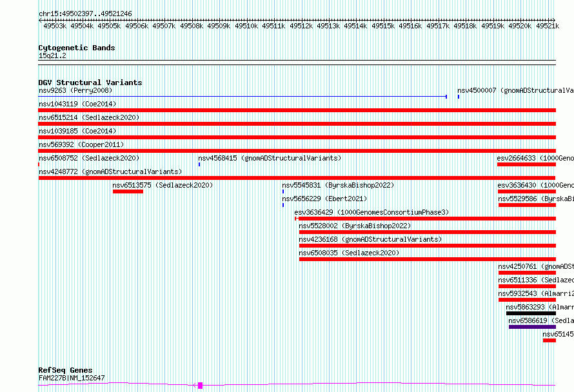Click the Cytogenetic Bands track title

pyautogui.click(x=77, y=48)
